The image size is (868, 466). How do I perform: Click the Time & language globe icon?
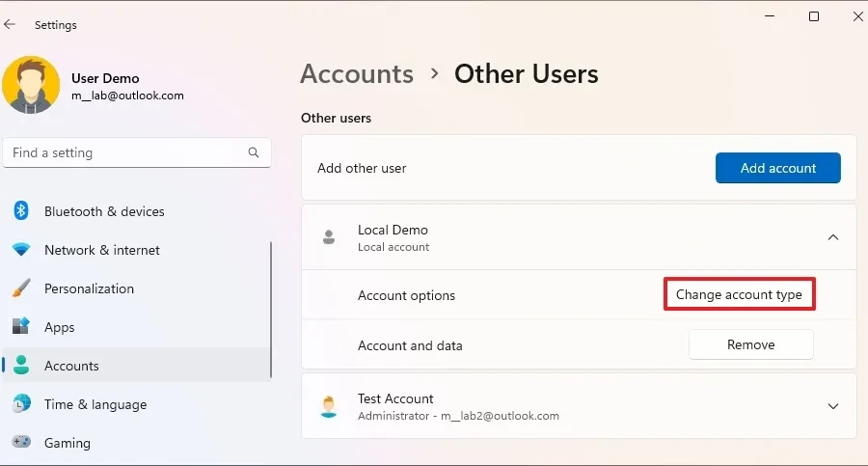tap(21, 403)
